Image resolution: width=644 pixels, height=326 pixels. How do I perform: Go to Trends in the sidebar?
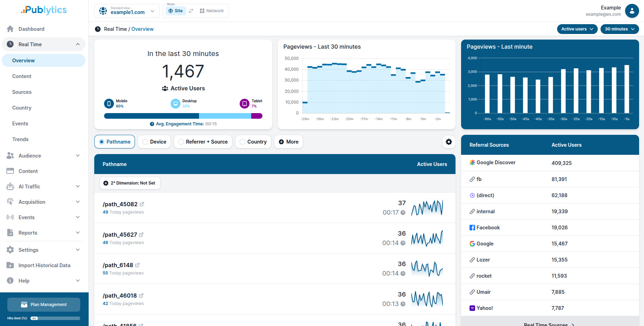pyautogui.click(x=20, y=139)
